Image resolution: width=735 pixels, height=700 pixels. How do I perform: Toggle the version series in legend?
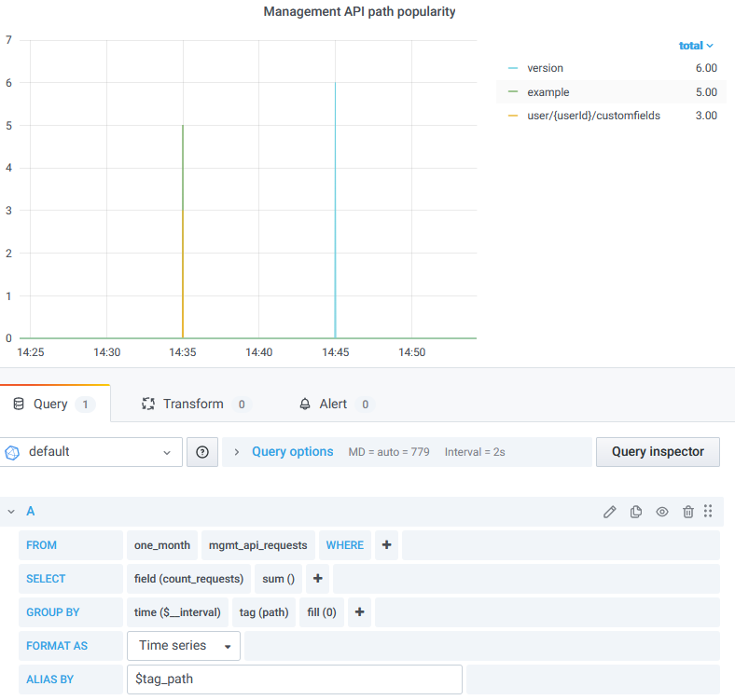point(545,68)
